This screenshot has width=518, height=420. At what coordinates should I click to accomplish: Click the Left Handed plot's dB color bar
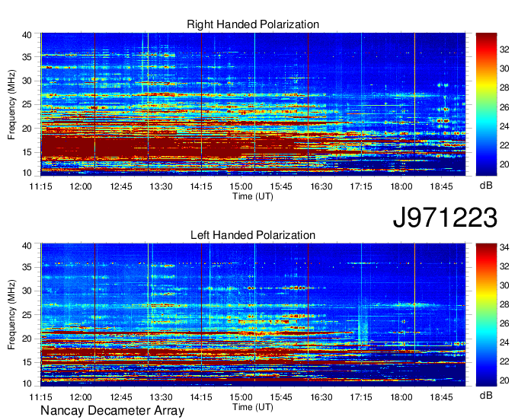coord(486,315)
